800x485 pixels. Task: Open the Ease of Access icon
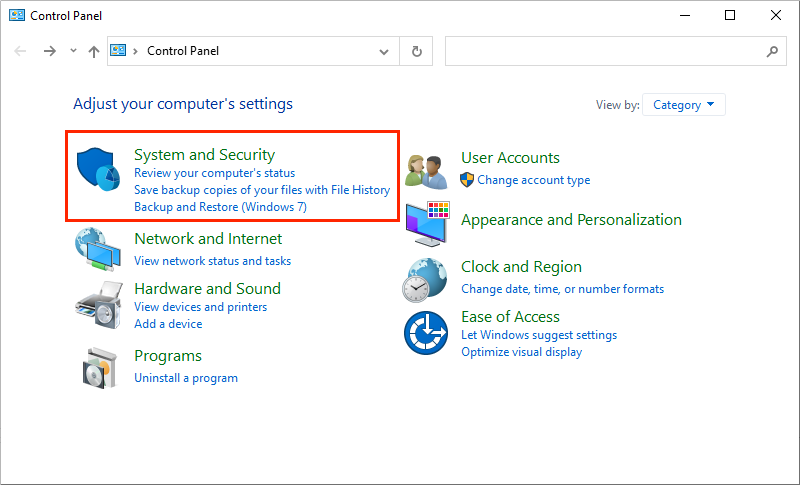(426, 333)
